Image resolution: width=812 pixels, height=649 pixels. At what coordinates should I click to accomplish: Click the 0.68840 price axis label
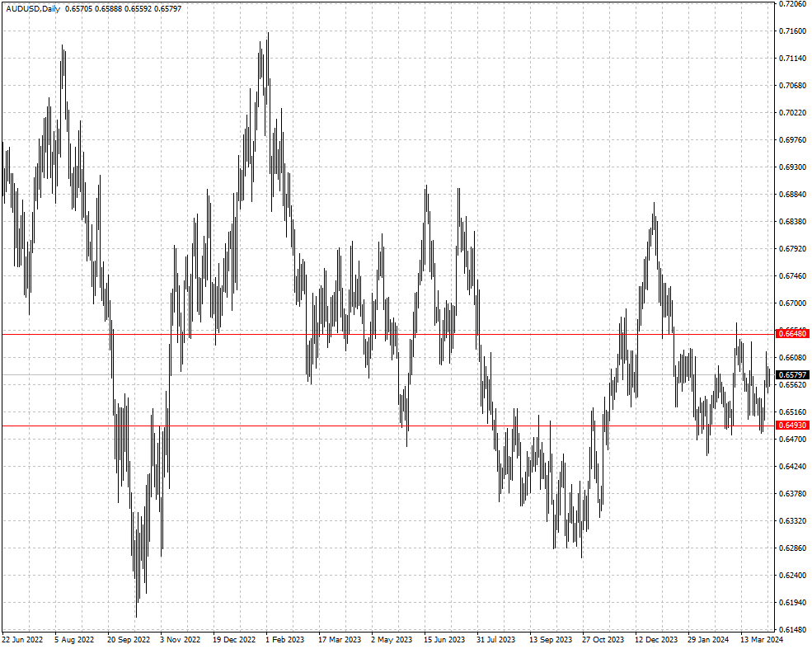coord(793,195)
